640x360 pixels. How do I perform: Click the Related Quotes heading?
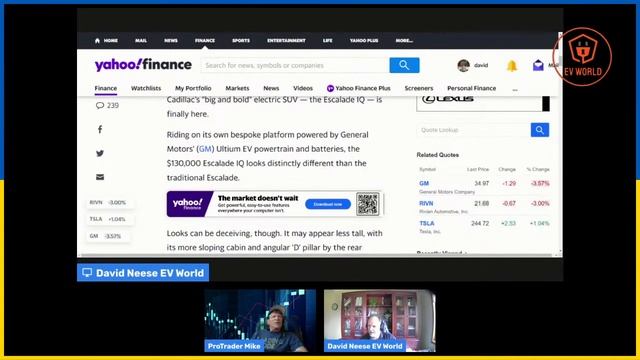(438, 155)
